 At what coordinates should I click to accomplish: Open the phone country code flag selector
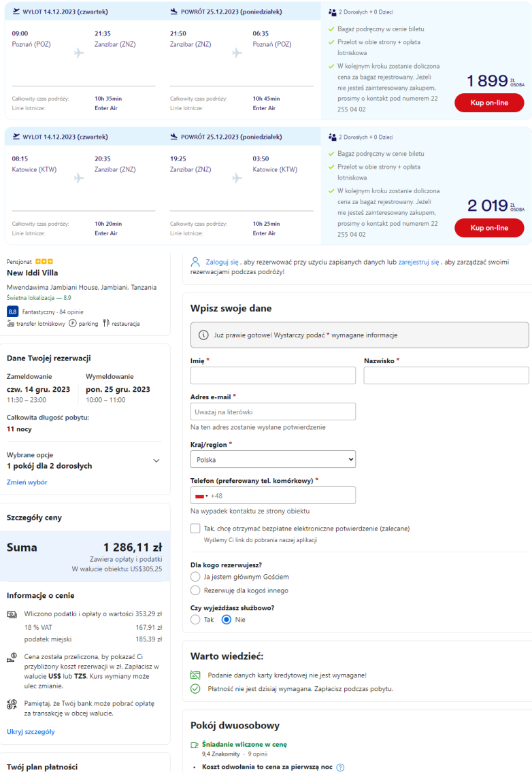pyautogui.click(x=201, y=496)
